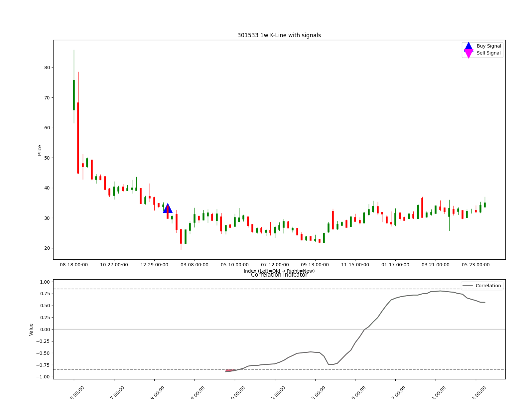Click the correlation axis tick '−0.75'
532x399 pixels.
[43, 365]
